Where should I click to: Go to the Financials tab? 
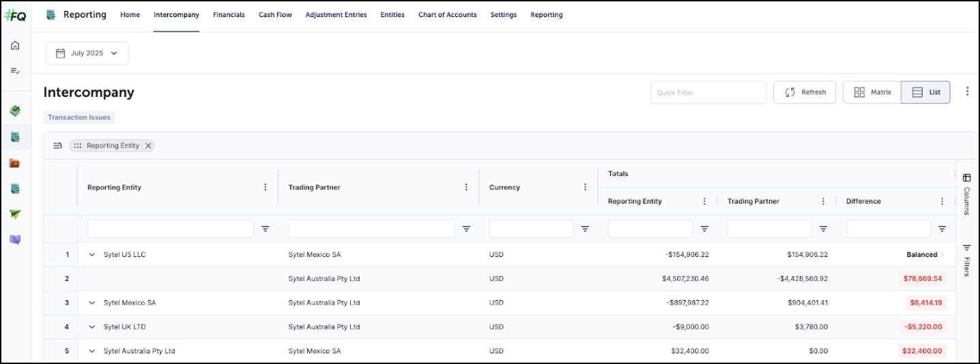[x=229, y=15]
